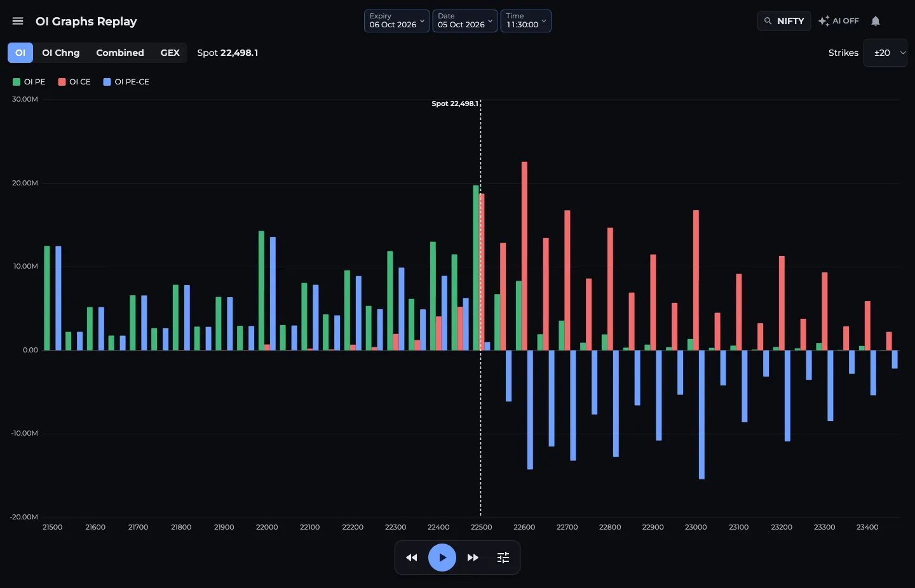The height and width of the screenshot is (588, 915).
Task: Click the blue PE-CE bar below 23000
Action: point(701,415)
